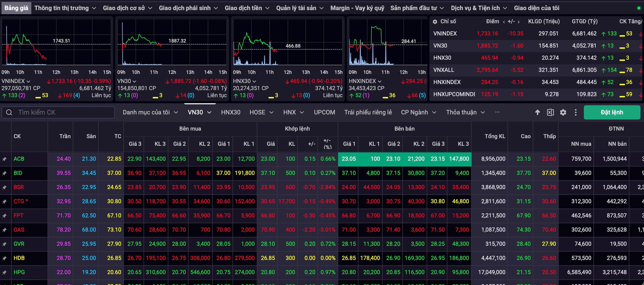Click the search magnifier icon
This screenshot has width=644, height=285.
coord(9,112)
